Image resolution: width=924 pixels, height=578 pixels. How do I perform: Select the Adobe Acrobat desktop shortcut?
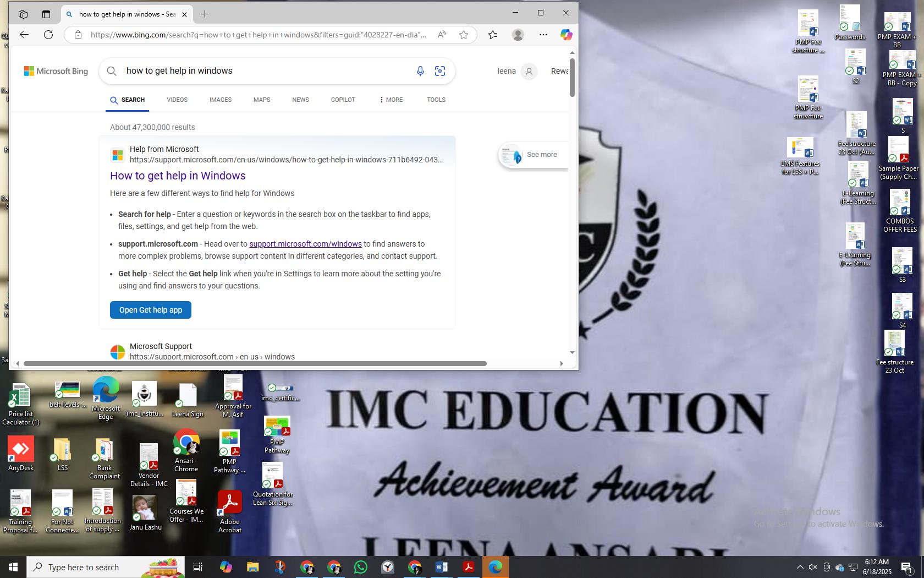229,512
